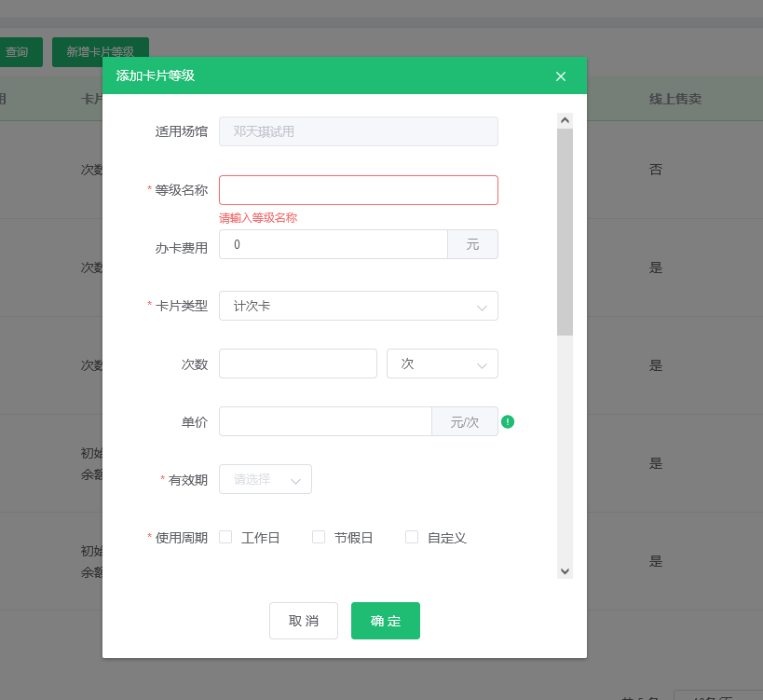Click the disabled 适用场馆 field showing 邓天琪试用
This screenshot has height=700, width=763.
(358, 131)
